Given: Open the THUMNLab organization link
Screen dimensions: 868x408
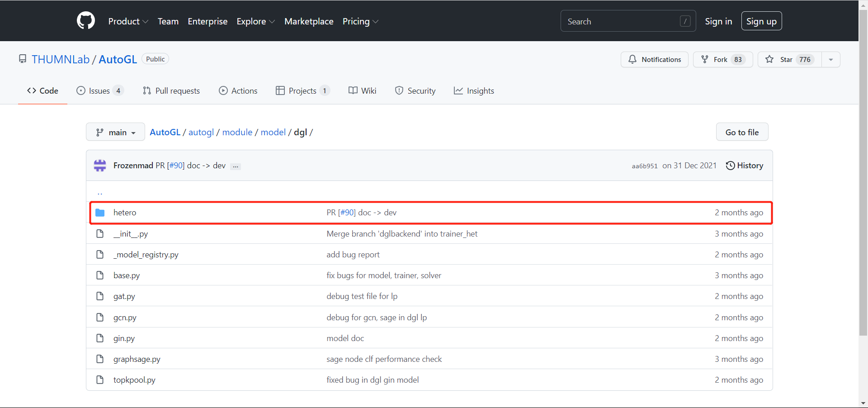Looking at the screenshot, I should tap(61, 59).
